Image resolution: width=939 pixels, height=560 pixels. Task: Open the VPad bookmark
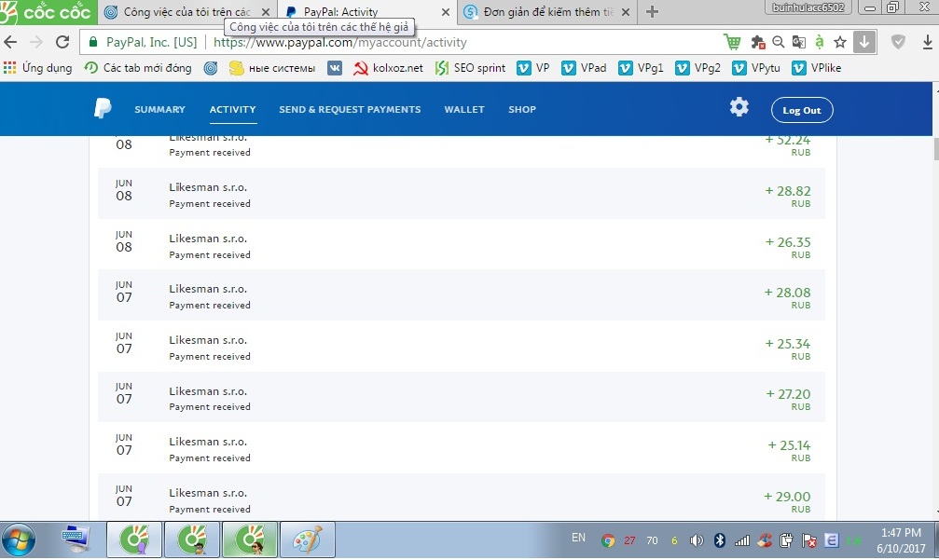tap(584, 68)
